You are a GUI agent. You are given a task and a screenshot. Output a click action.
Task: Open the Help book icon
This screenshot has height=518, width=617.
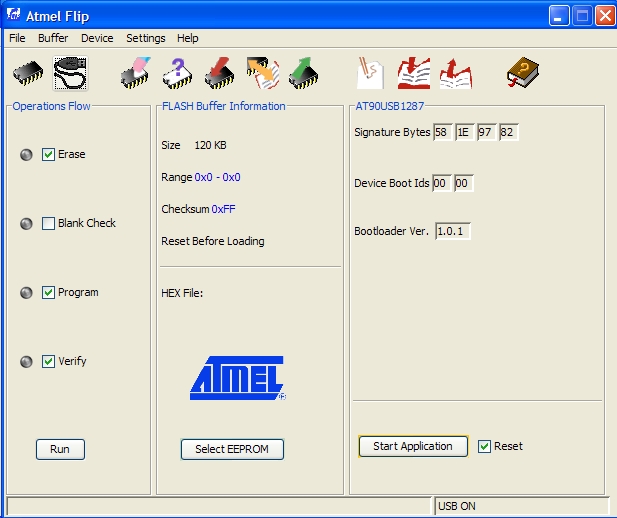click(x=522, y=73)
